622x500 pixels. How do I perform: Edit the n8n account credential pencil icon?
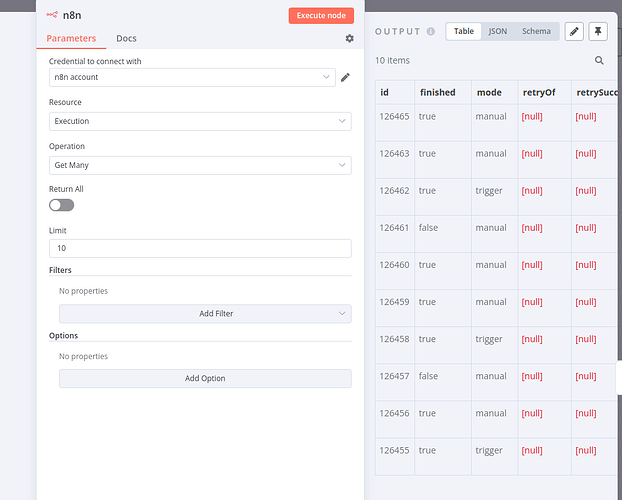click(346, 77)
